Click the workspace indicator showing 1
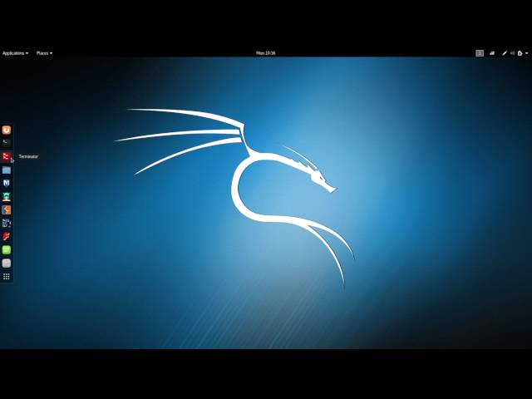The width and height of the screenshot is (532, 399). pyautogui.click(x=480, y=53)
